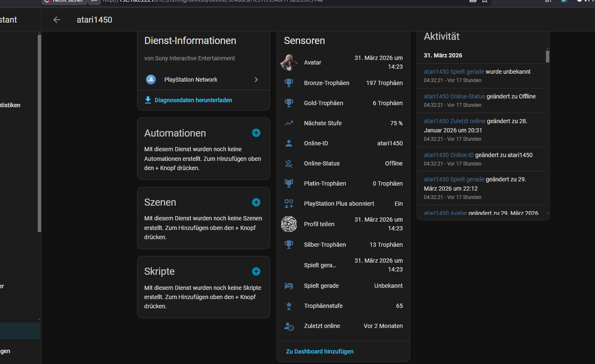The height and width of the screenshot is (364, 595).
Task: Select the PlayStation Network logo icon
Action: click(151, 80)
